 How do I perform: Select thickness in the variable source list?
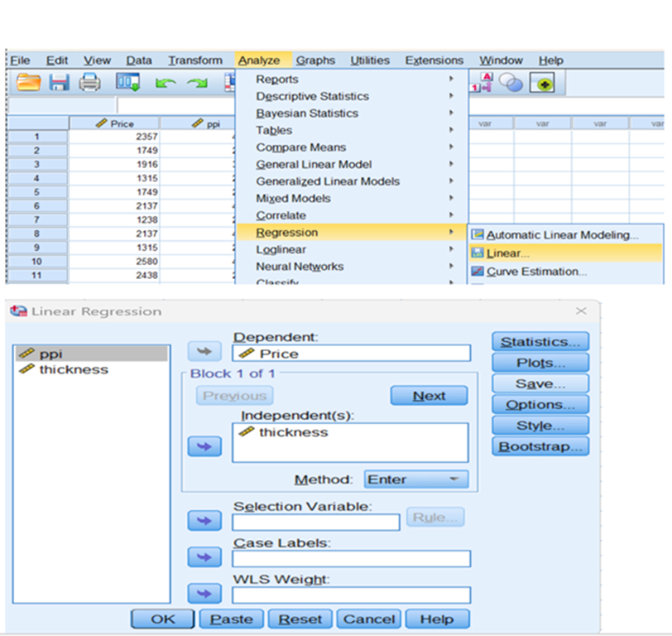[91, 369]
